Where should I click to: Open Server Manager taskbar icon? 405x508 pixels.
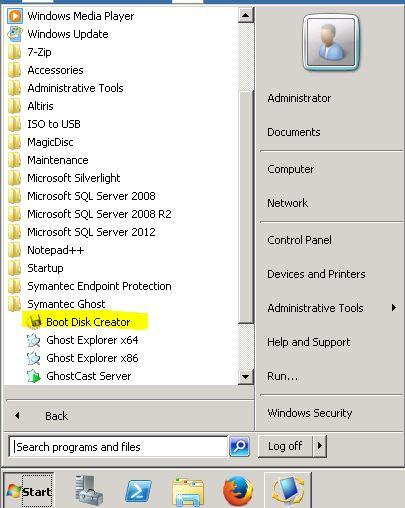(88, 490)
